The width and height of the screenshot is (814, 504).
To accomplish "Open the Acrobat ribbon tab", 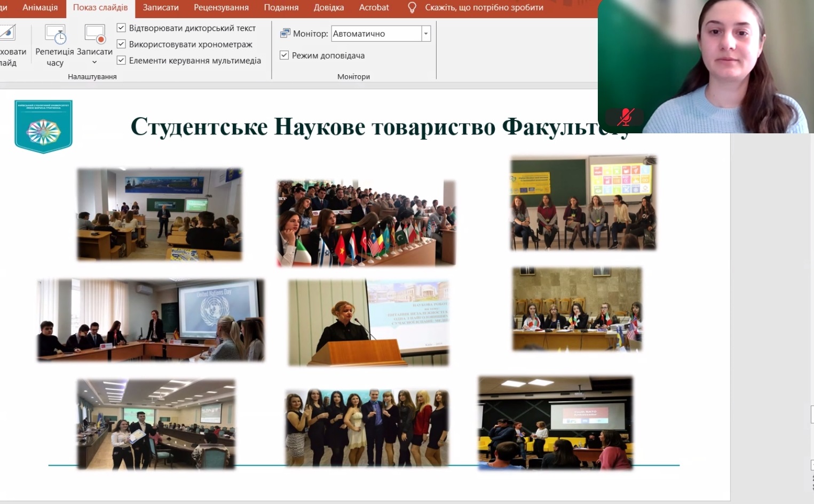I will point(374,7).
